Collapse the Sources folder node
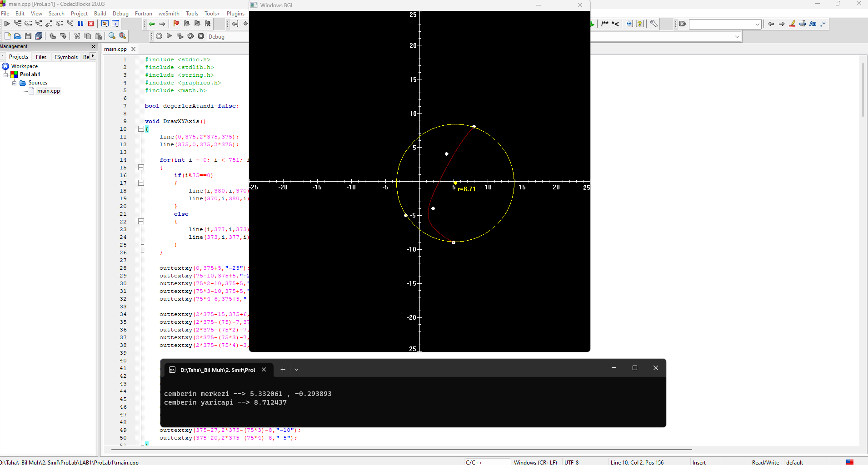 coord(14,83)
